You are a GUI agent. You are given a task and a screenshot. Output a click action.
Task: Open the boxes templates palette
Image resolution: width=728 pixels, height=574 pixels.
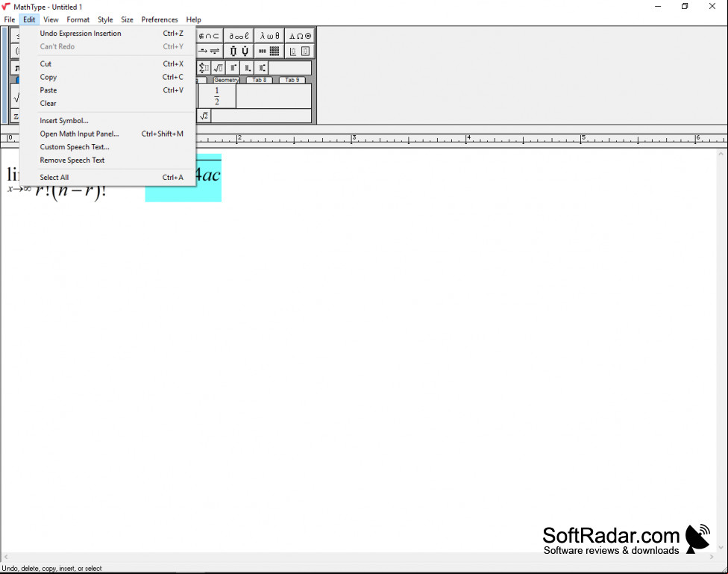[x=300, y=51]
